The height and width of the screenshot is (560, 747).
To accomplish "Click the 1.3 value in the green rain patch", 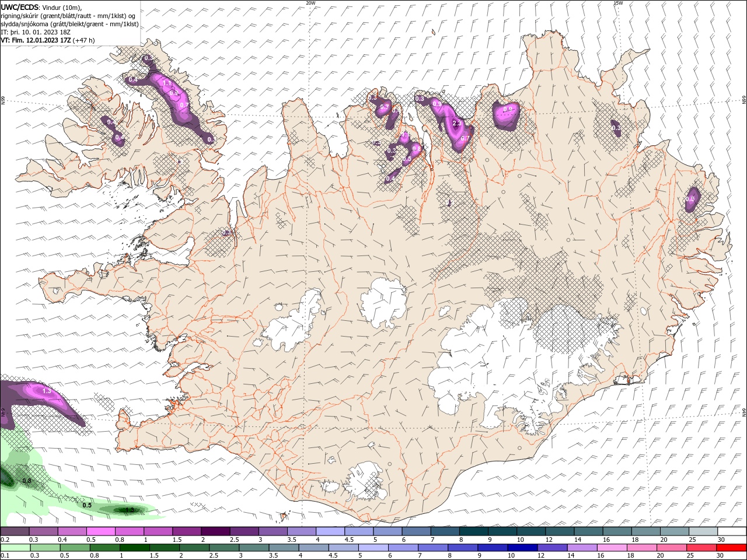I will [x=130, y=510].
